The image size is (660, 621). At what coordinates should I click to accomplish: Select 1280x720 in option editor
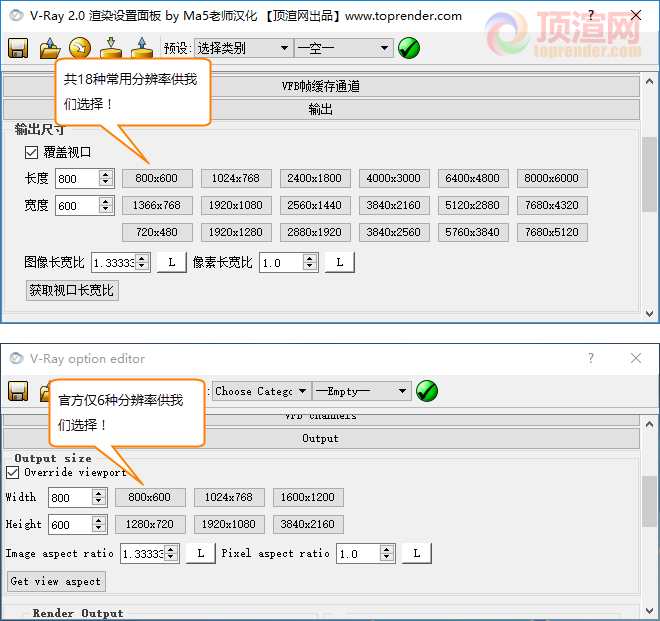tap(150, 524)
